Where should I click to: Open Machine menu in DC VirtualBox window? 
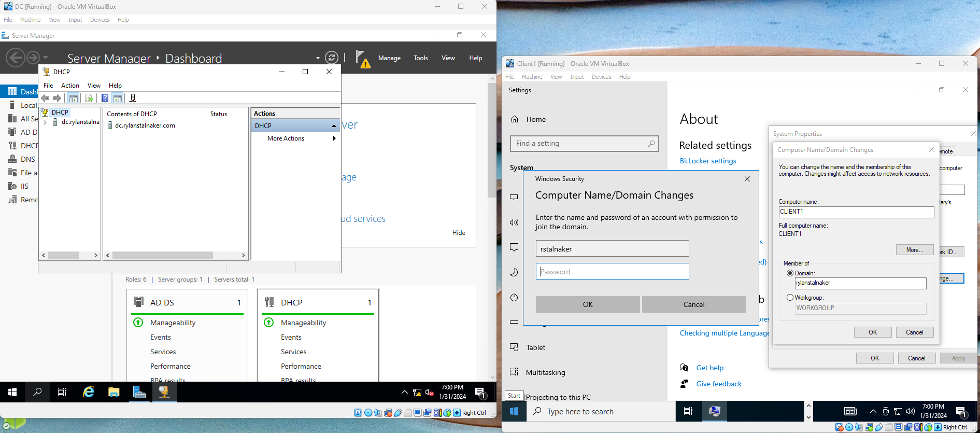(30, 20)
